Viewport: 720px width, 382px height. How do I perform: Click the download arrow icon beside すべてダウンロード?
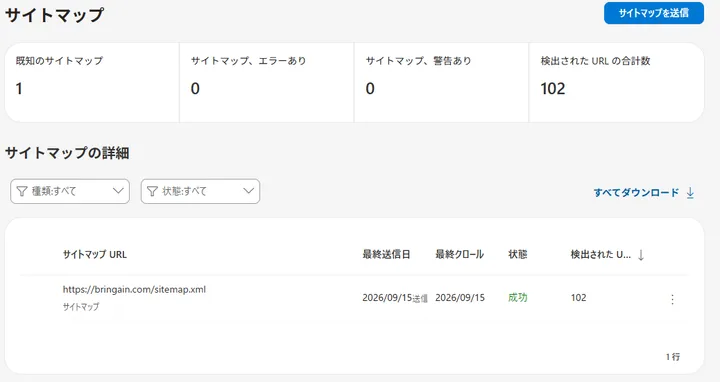690,193
